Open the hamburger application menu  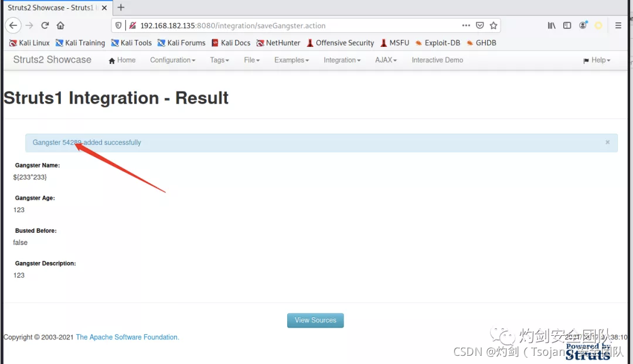(618, 25)
